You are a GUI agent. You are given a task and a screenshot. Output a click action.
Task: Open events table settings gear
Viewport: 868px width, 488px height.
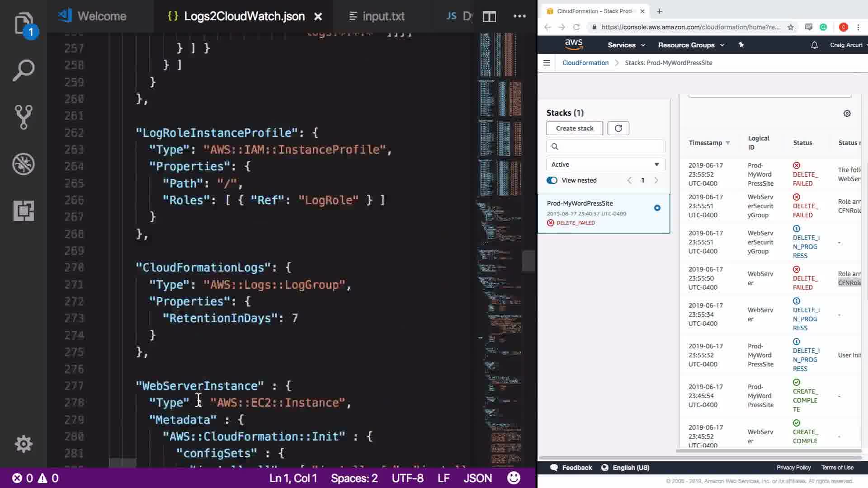click(847, 113)
